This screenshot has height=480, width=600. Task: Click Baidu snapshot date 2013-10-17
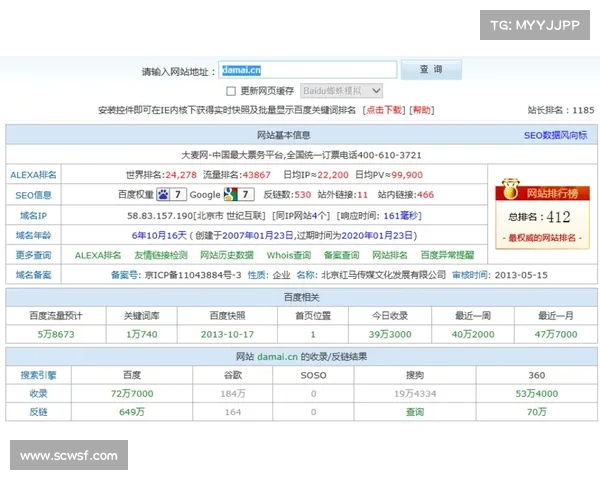227,334
